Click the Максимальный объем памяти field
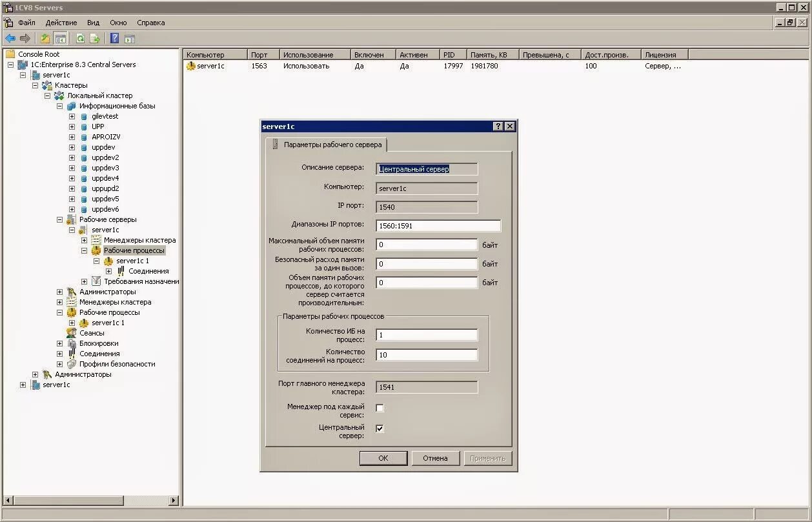This screenshot has width=812, height=522. coord(427,245)
